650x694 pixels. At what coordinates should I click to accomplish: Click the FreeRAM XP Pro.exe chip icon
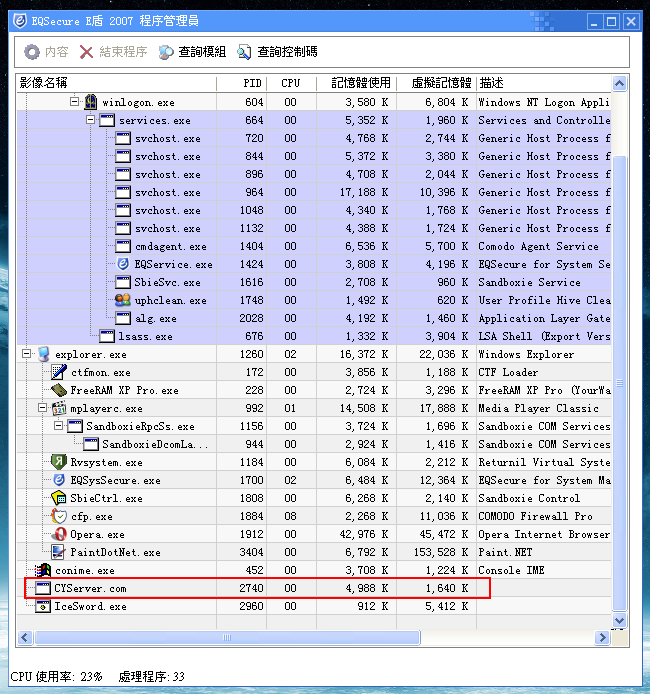59,390
